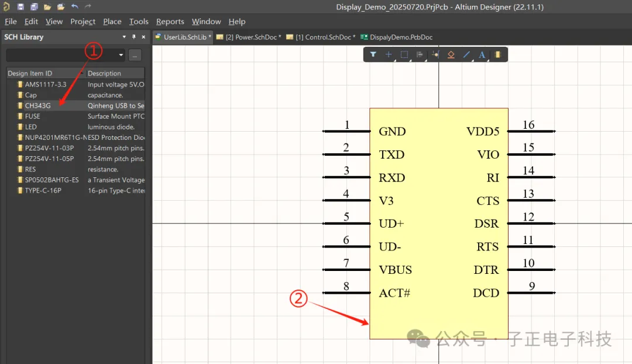Viewport: 632px width, 364px height.
Task: Select the PZ254V-11-03P component row
Action: [75, 148]
